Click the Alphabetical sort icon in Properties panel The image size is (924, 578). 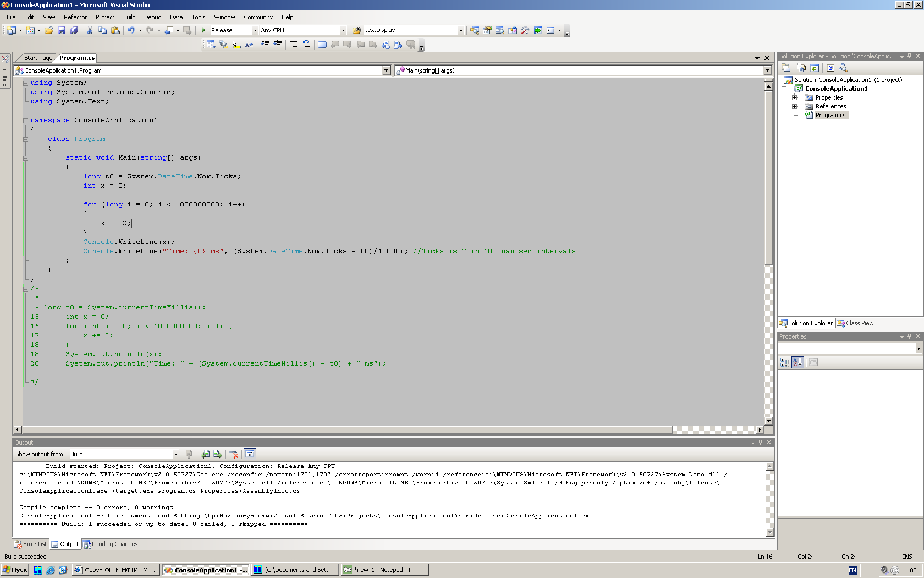[x=798, y=362]
